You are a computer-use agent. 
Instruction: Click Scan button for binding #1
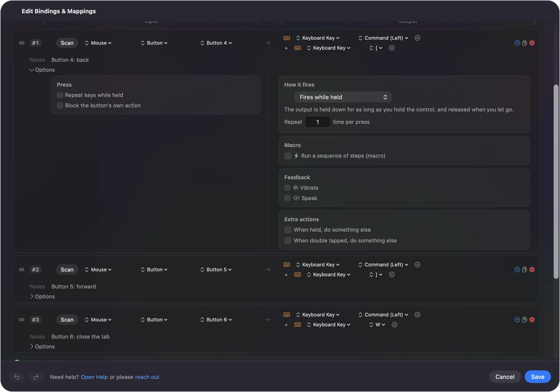[67, 43]
